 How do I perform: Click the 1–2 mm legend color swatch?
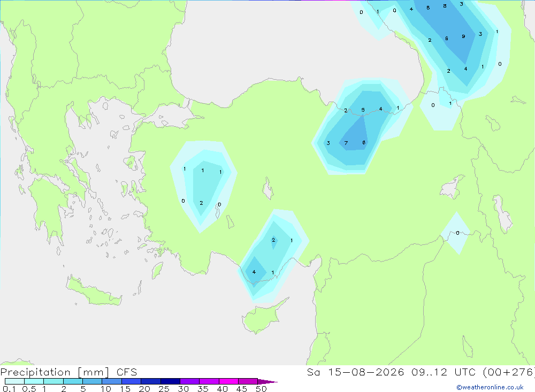[x=53, y=381]
